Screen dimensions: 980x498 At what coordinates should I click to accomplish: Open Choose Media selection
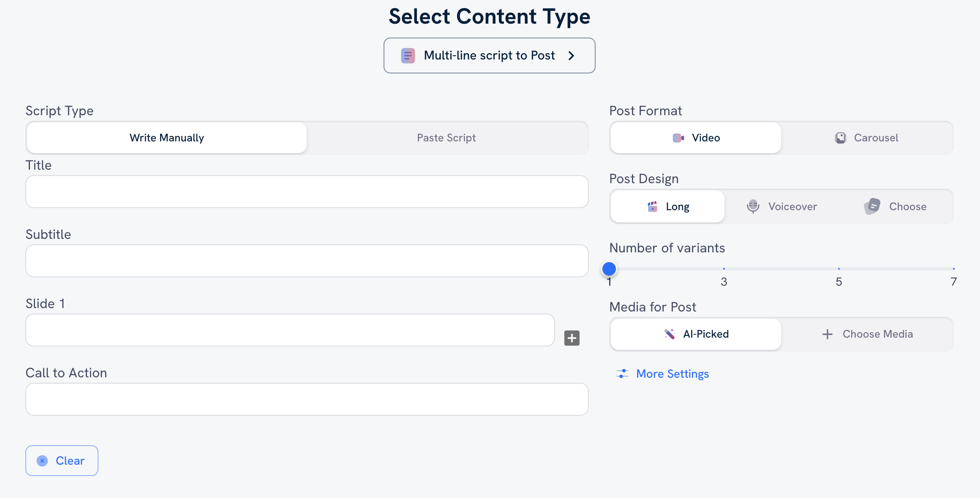869,334
